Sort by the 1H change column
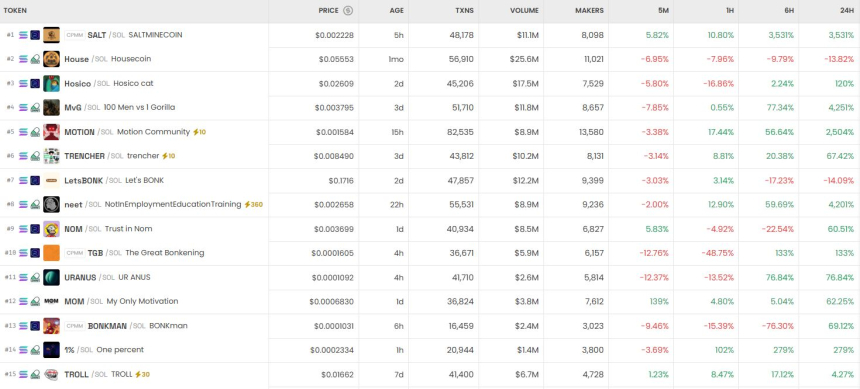The image size is (860, 389). [729, 10]
